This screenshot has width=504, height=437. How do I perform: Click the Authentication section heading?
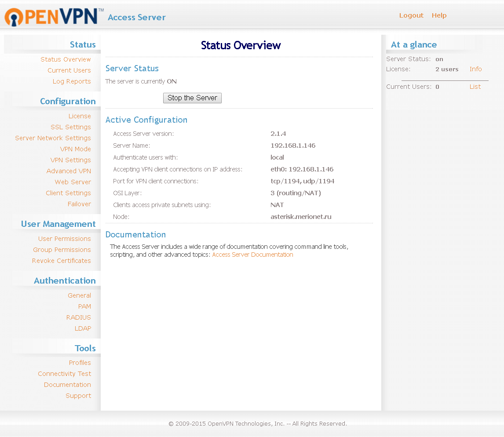[x=65, y=280]
